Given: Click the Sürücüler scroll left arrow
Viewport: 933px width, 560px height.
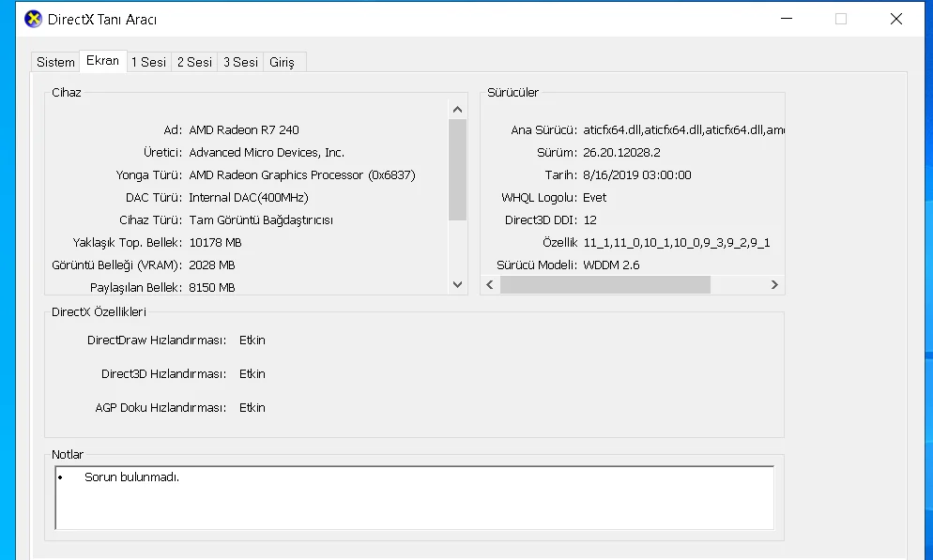Looking at the screenshot, I should tap(490, 285).
